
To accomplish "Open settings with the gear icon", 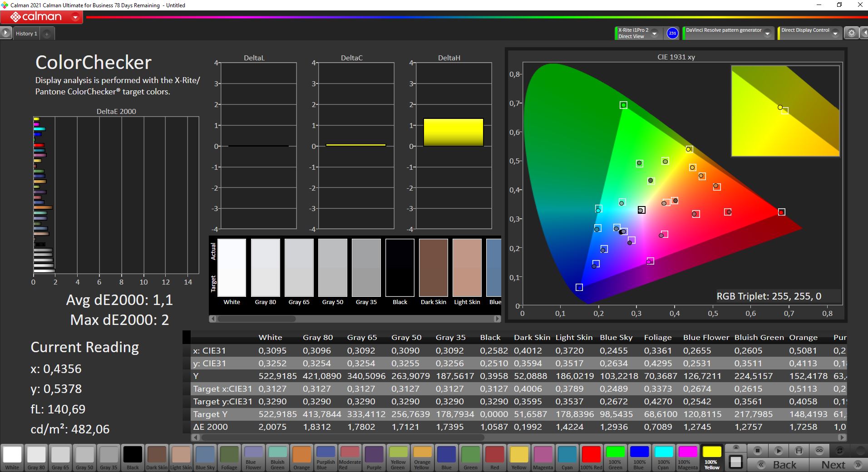I will tap(852, 33).
